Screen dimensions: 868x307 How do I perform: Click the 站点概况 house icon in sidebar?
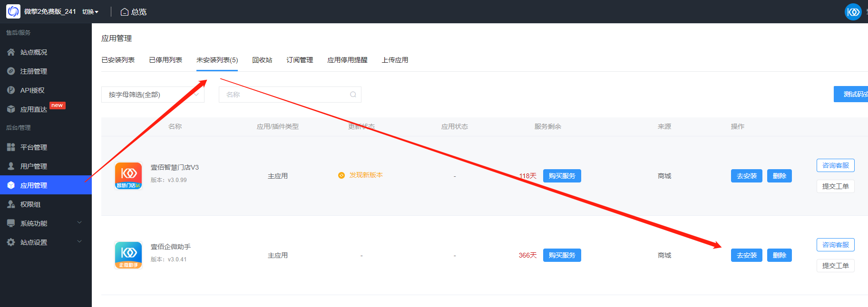[11, 52]
